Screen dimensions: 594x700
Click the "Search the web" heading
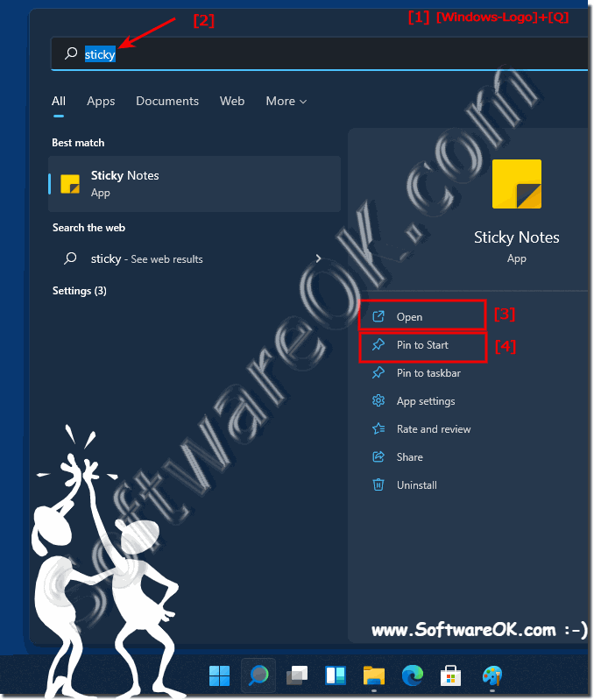click(x=88, y=228)
